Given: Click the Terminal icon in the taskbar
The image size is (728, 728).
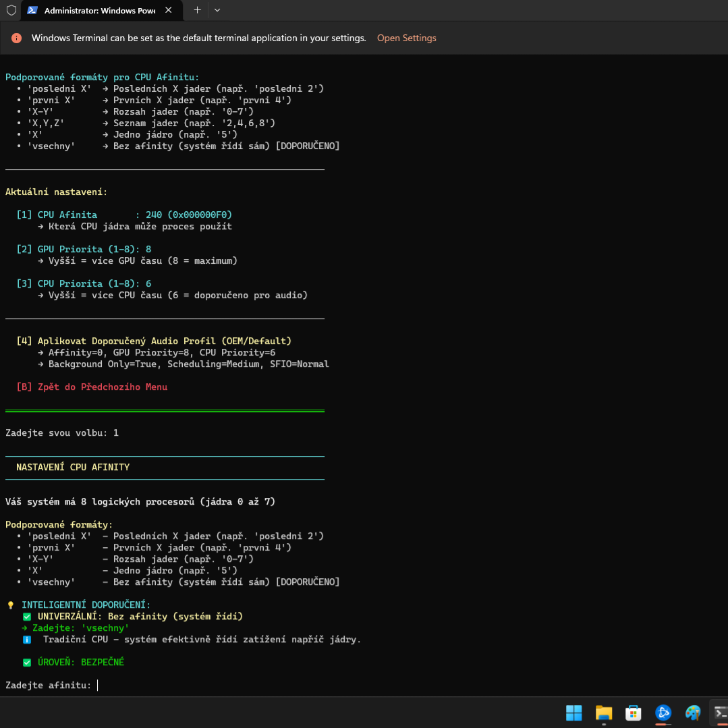Looking at the screenshot, I should 720,712.
